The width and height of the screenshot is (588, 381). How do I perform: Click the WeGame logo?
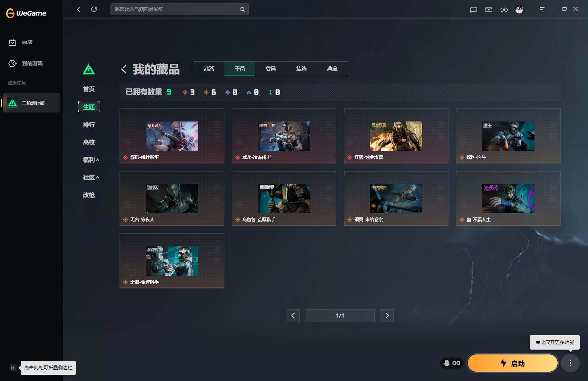(x=26, y=13)
